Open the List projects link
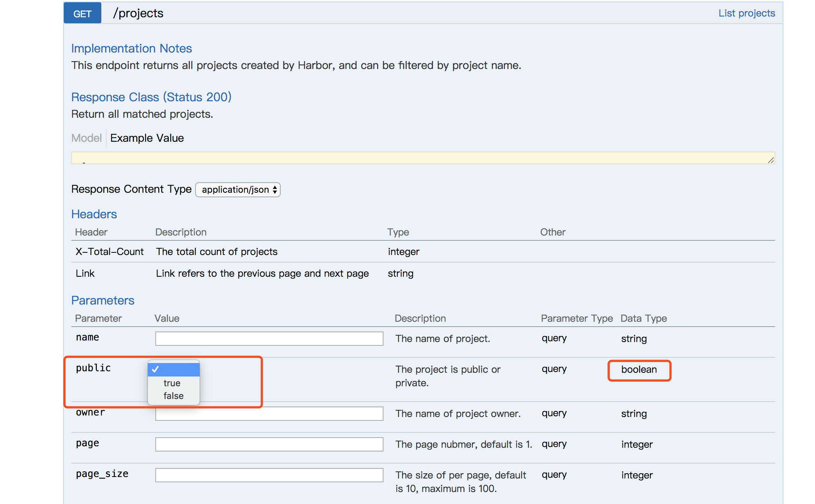 (x=746, y=13)
